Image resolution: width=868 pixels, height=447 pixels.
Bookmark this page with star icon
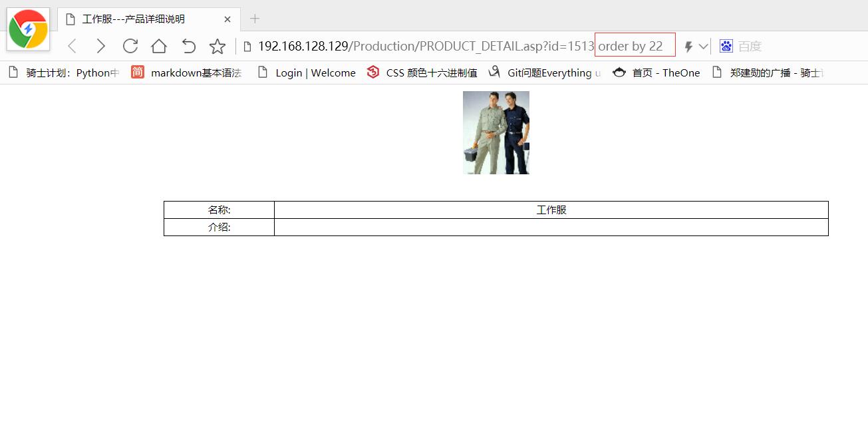pos(217,46)
